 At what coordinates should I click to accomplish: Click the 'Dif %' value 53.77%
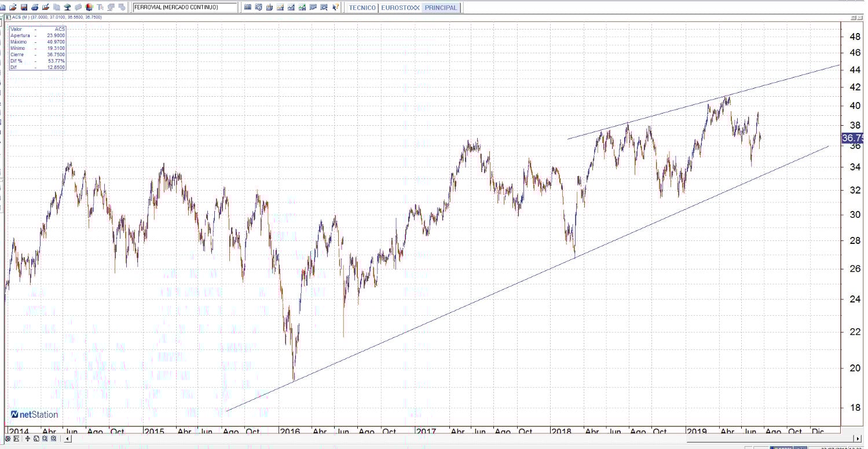[x=57, y=61]
